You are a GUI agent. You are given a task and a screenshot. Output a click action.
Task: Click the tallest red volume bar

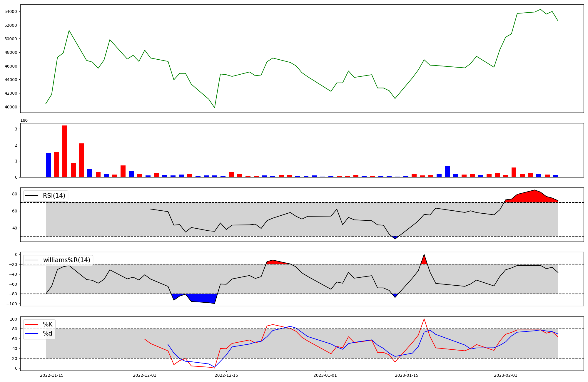coord(65,151)
